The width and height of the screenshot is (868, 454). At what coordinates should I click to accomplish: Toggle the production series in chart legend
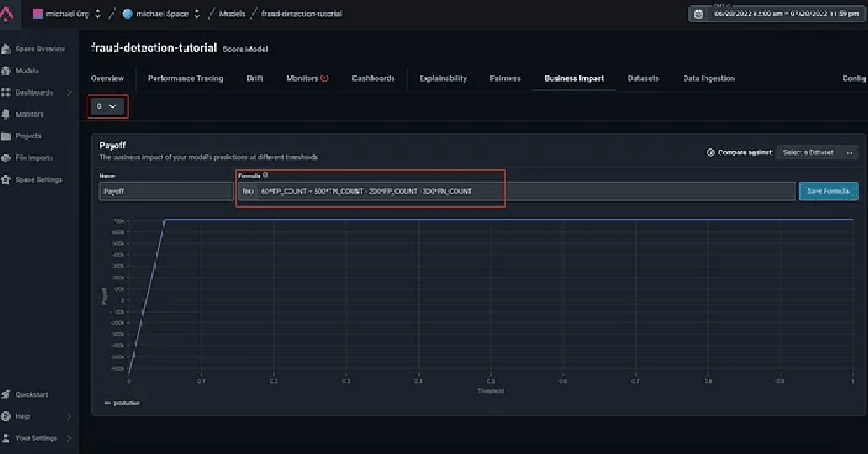(122, 403)
